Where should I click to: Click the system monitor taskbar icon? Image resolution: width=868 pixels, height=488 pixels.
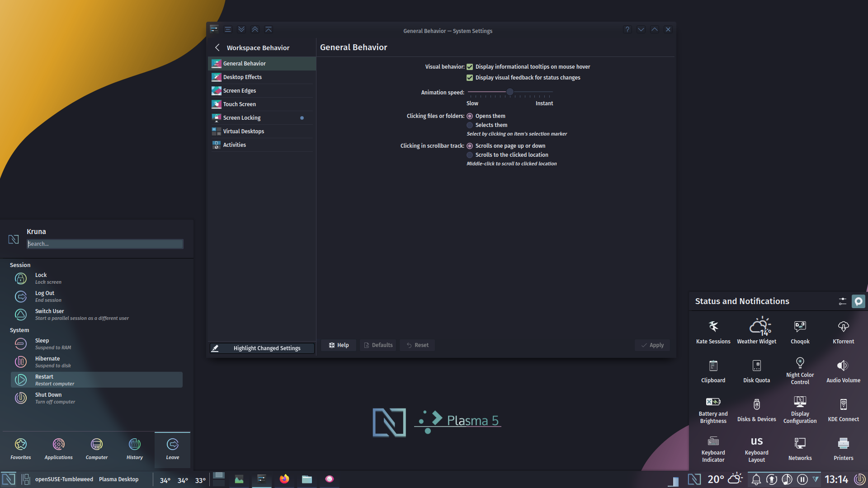click(x=239, y=479)
